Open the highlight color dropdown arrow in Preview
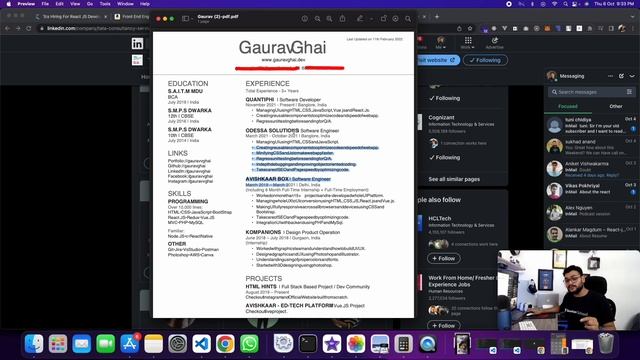The width and height of the screenshot is (640, 360). (x=371, y=19)
